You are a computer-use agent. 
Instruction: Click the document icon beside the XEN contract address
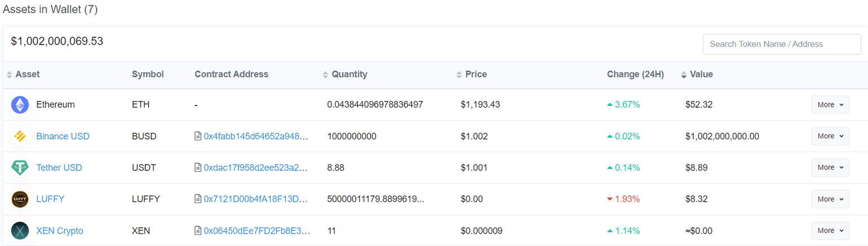[x=198, y=231]
